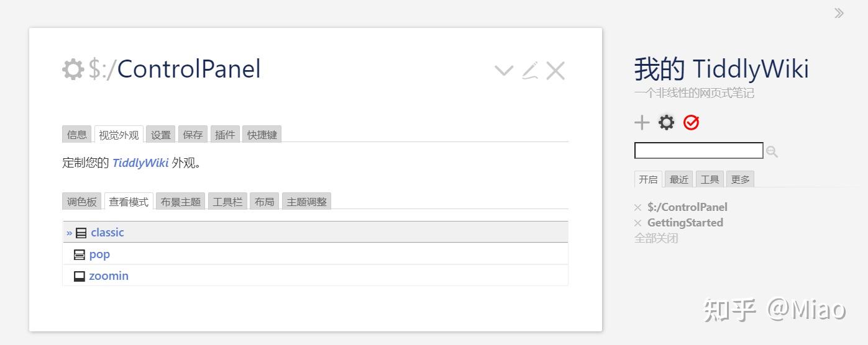Close the ControlPanel tiddler with X icon

click(x=555, y=71)
